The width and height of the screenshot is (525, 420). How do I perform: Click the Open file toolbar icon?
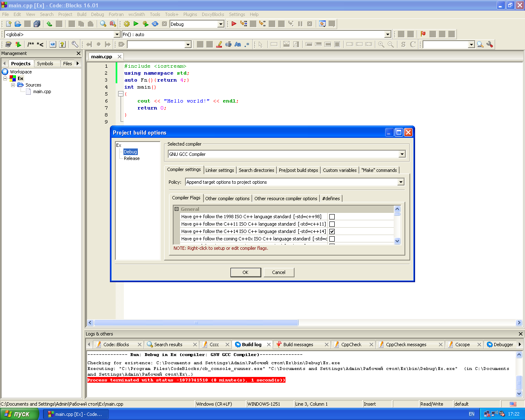18,24
